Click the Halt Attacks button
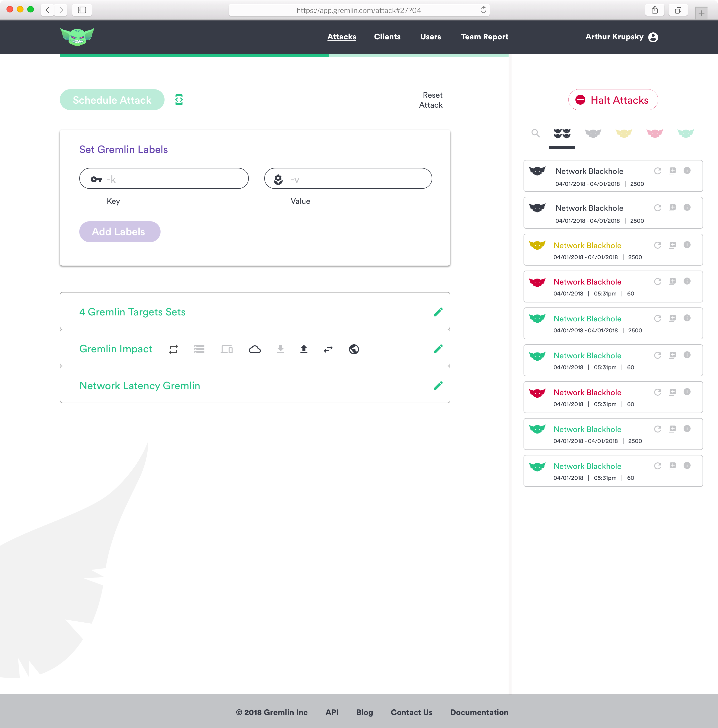Viewport: 718px width, 728px height. pos(613,100)
